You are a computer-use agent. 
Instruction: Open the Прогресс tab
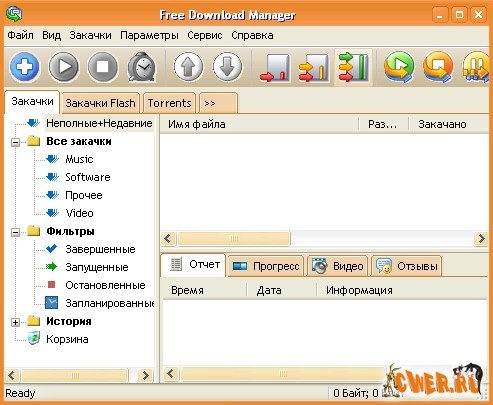[266, 266]
